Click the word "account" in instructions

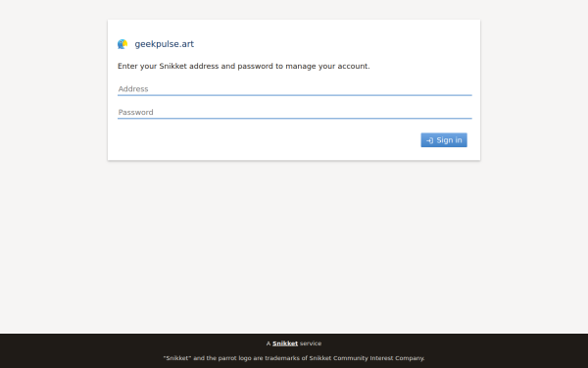click(353, 66)
